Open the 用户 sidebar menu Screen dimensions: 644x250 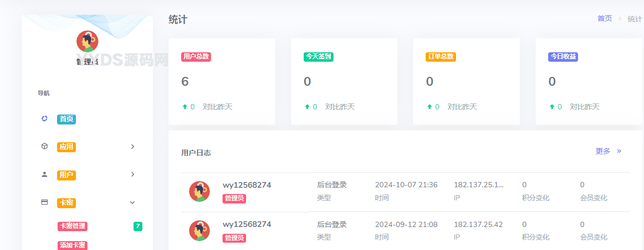[x=66, y=175]
